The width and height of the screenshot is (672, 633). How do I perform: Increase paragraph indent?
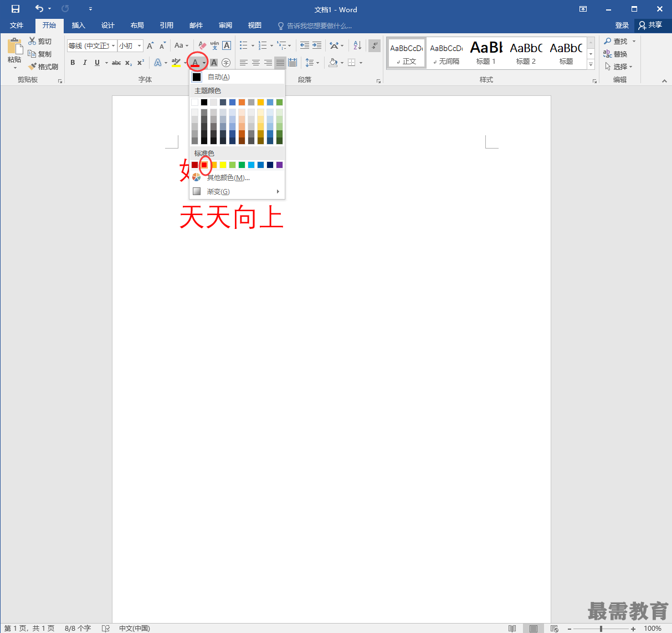[x=316, y=45]
